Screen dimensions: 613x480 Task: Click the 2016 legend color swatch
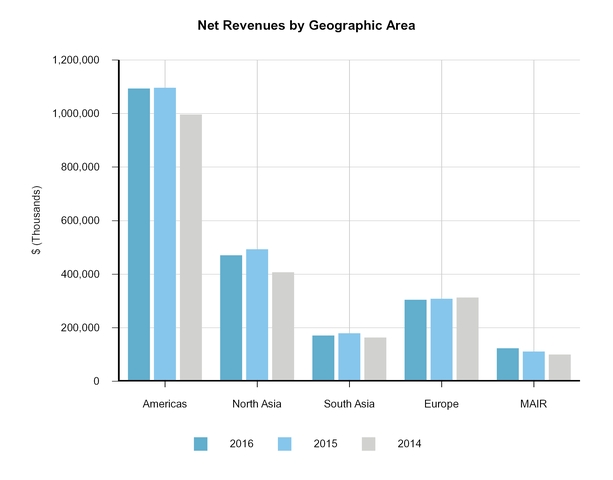click(201, 443)
